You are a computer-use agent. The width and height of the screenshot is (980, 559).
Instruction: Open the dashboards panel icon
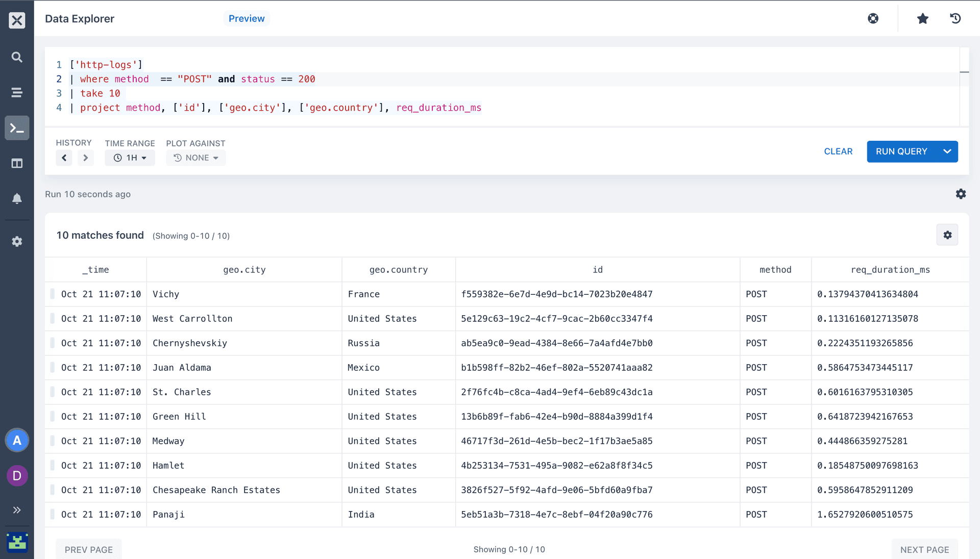pos(17,163)
